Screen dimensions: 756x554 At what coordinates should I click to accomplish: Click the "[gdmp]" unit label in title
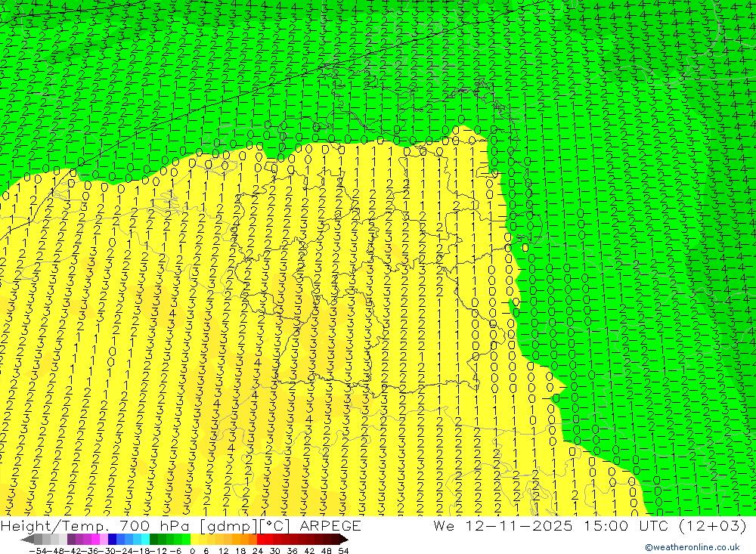(x=230, y=526)
